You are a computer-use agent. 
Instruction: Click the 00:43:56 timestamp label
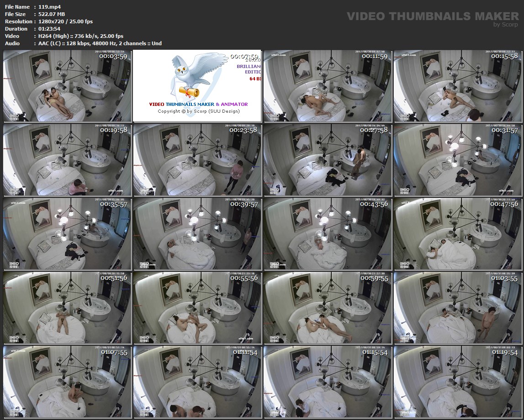coord(374,205)
